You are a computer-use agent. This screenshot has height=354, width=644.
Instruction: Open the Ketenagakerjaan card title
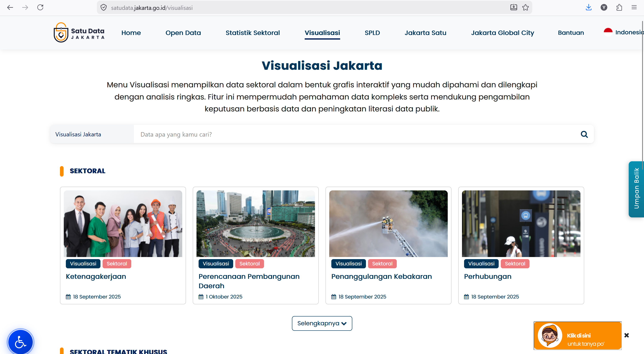[x=96, y=276]
